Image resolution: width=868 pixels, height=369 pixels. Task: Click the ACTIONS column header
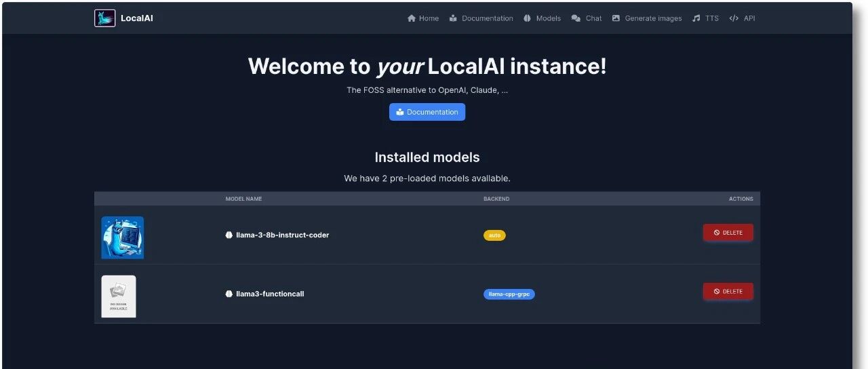click(x=741, y=199)
